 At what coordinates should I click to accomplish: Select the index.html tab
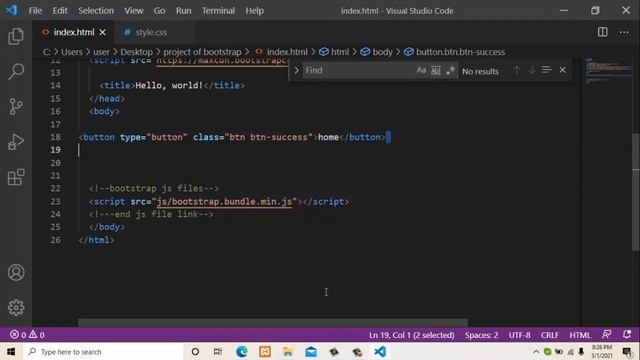point(74,32)
